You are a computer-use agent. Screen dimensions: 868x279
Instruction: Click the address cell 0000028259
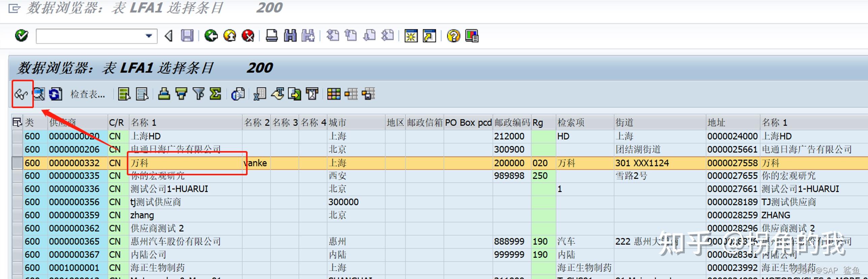pos(733,215)
